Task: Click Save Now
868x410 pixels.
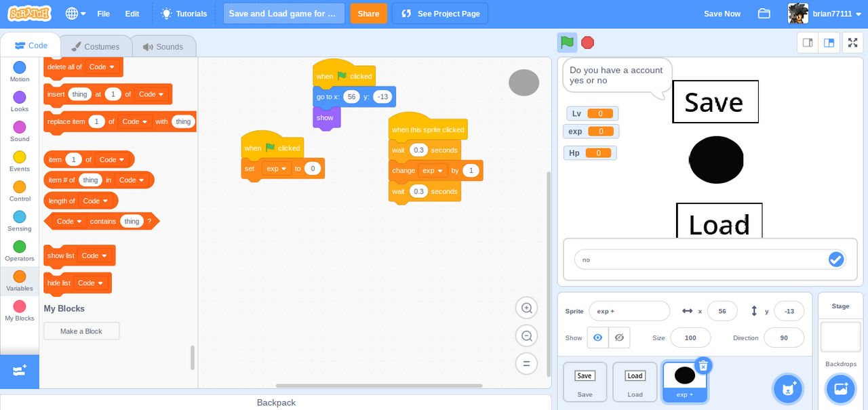Action: coord(722,14)
